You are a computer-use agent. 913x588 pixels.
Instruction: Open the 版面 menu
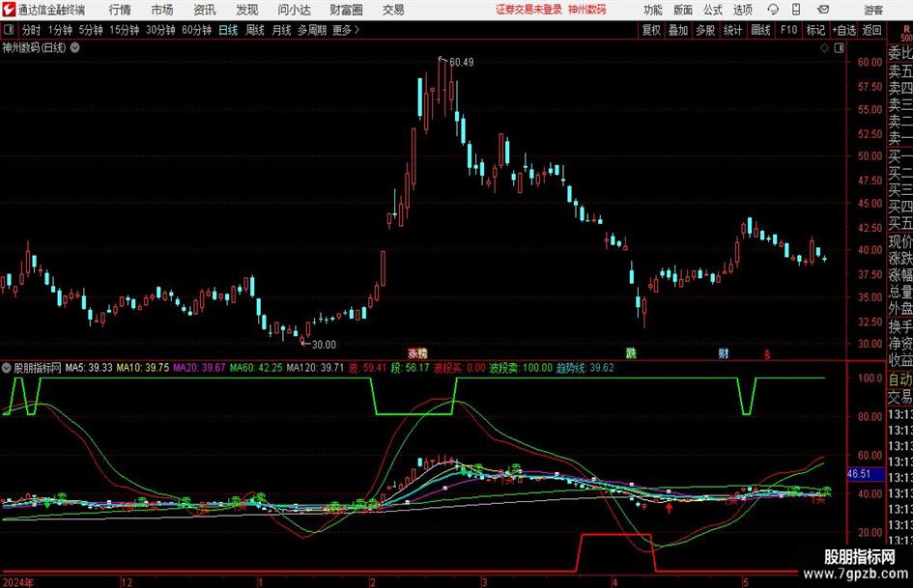[683, 10]
